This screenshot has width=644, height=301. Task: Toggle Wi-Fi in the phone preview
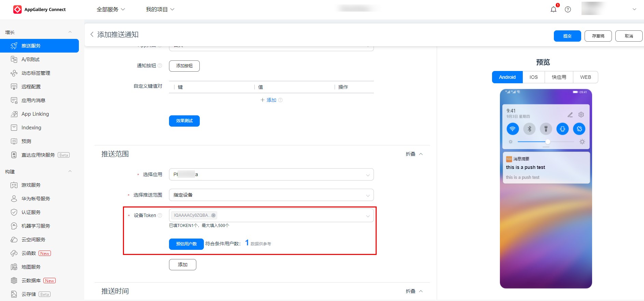pyautogui.click(x=513, y=129)
